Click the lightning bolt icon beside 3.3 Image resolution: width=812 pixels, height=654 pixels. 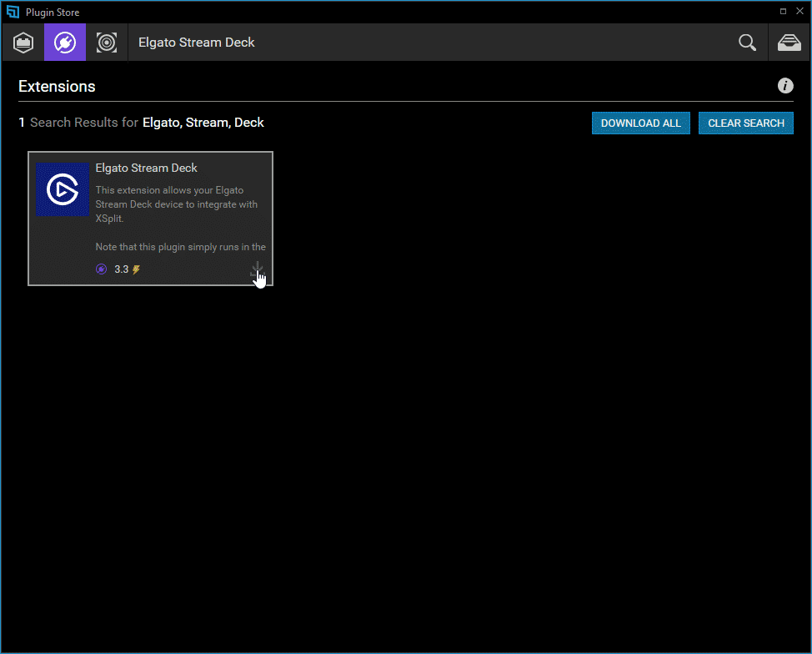point(136,269)
